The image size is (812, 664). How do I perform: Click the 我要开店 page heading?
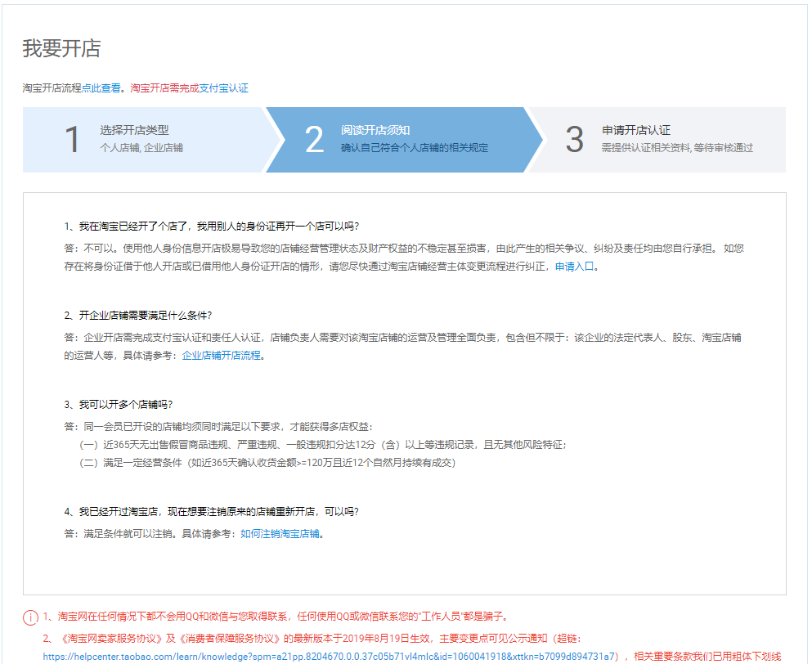61,48
